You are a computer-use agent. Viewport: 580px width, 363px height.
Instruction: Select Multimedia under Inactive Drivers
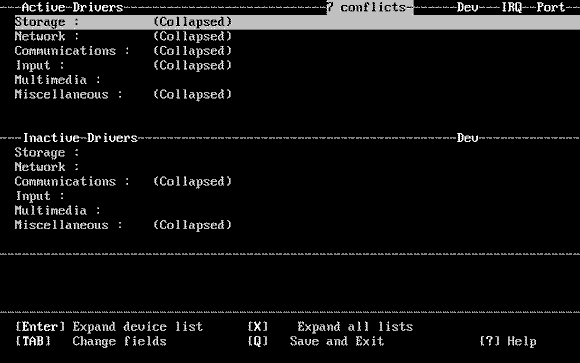click(57, 211)
